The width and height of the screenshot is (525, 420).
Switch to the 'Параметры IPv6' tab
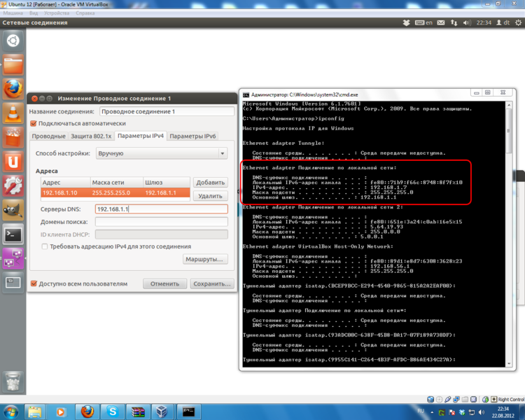coord(193,136)
